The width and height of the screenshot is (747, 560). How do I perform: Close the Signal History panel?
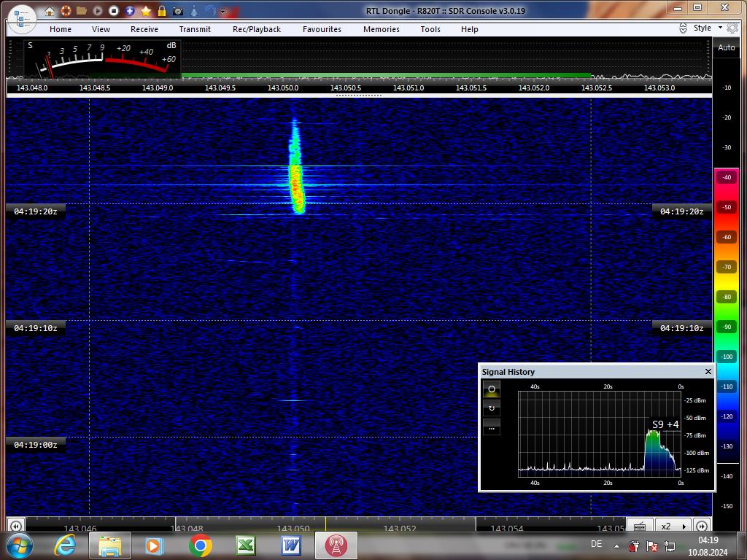coord(708,371)
